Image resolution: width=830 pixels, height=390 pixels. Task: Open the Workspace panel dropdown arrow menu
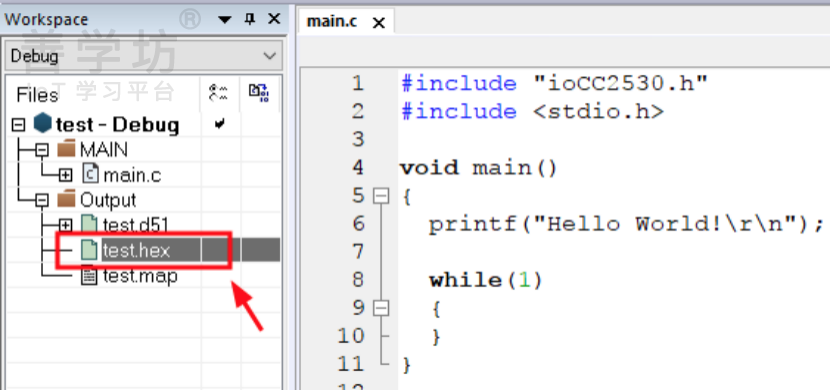point(225,20)
